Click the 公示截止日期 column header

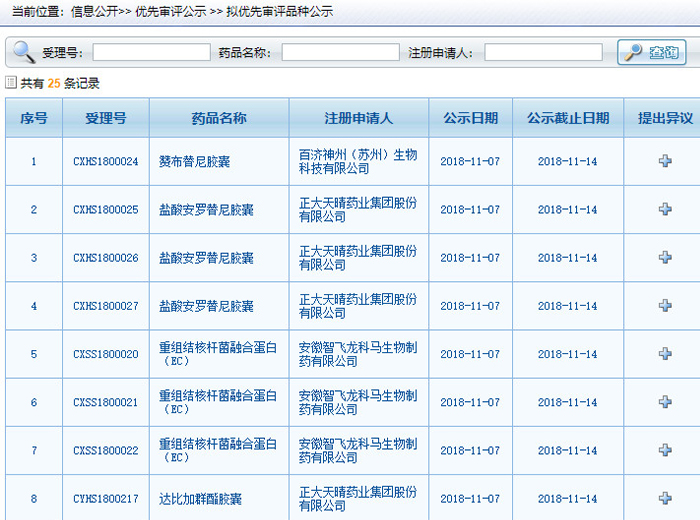pyautogui.click(x=568, y=118)
